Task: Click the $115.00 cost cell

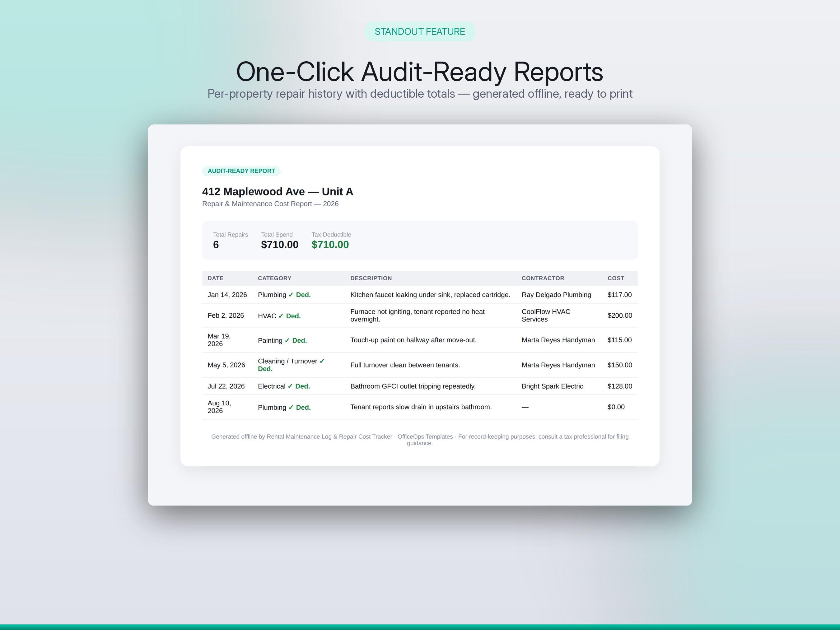Action: (x=619, y=340)
